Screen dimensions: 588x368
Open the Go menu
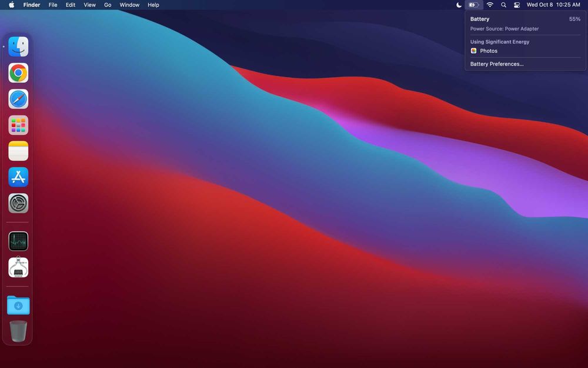click(x=108, y=5)
